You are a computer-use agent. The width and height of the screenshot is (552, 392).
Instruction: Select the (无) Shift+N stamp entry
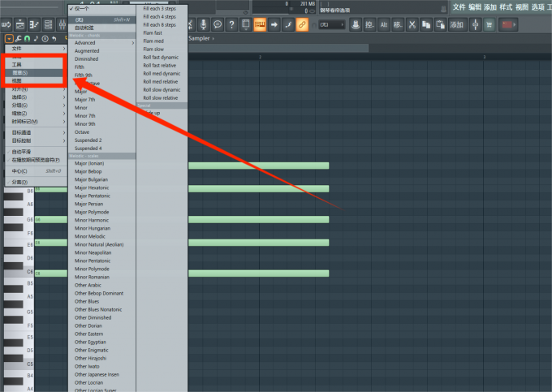coord(101,19)
